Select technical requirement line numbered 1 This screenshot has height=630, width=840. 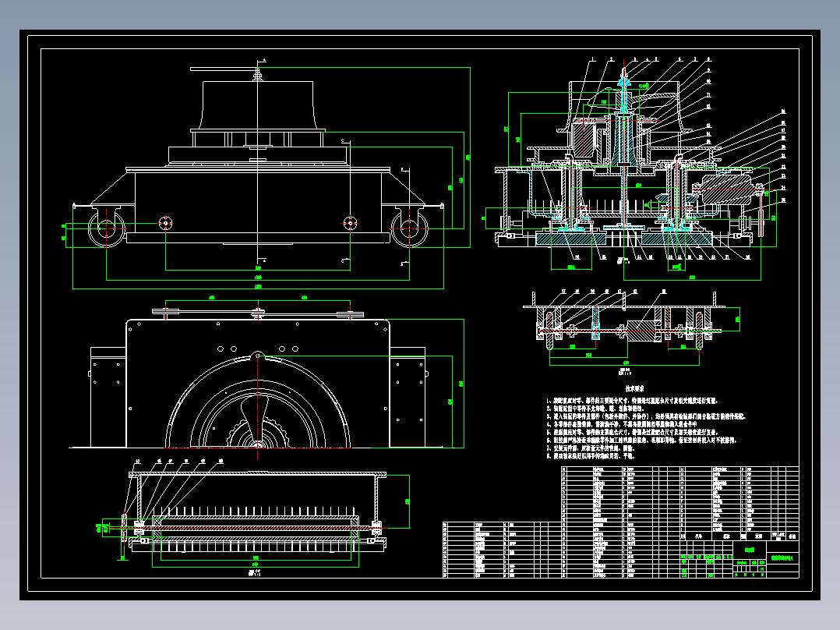point(632,401)
